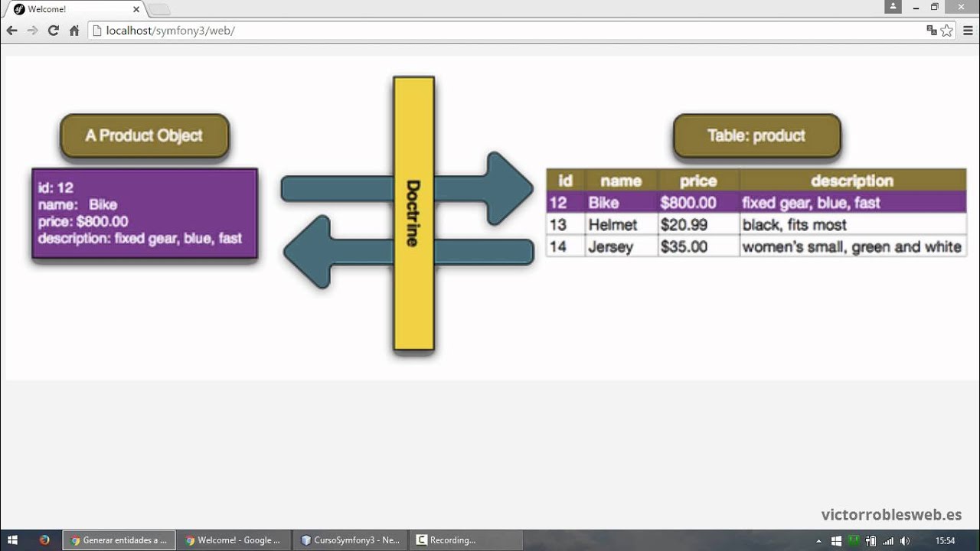
Task: Click the Chrome user profile button
Action: pos(893,7)
